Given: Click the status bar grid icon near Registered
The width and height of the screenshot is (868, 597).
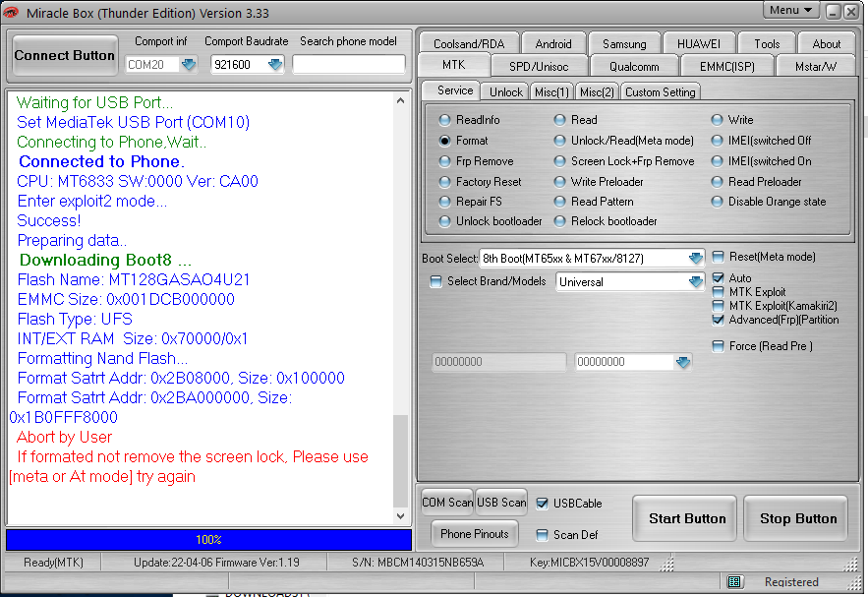Looking at the screenshot, I should 734,581.
